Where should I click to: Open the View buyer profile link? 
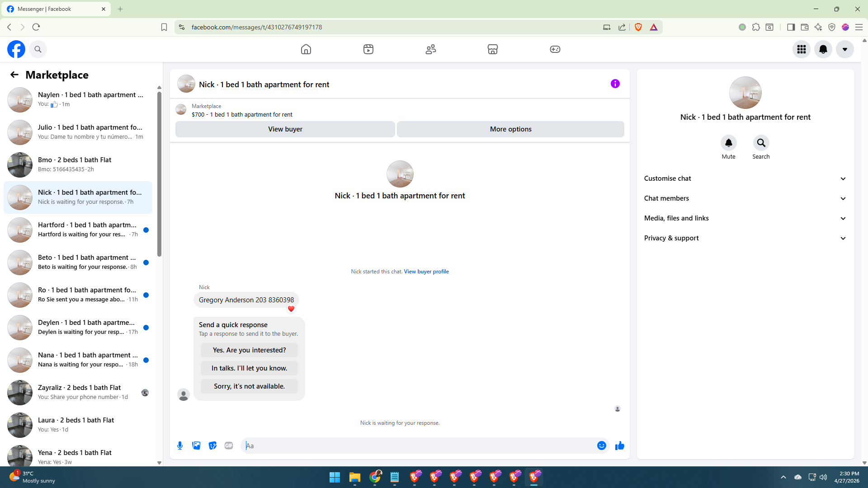(x=426, y=272)
